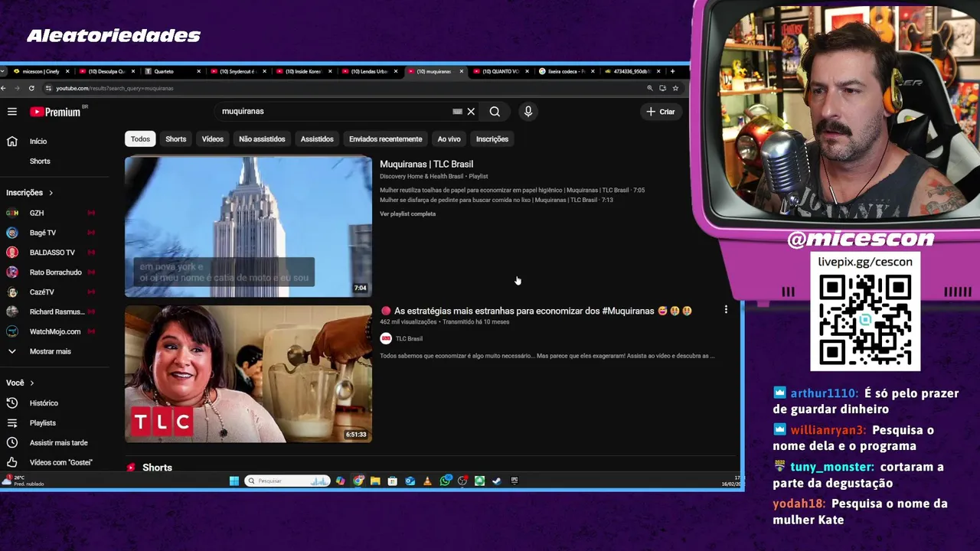Click the taskbar Pesquisar search box
The height and width of the screenshot is (551, 980).
[288, 481]
